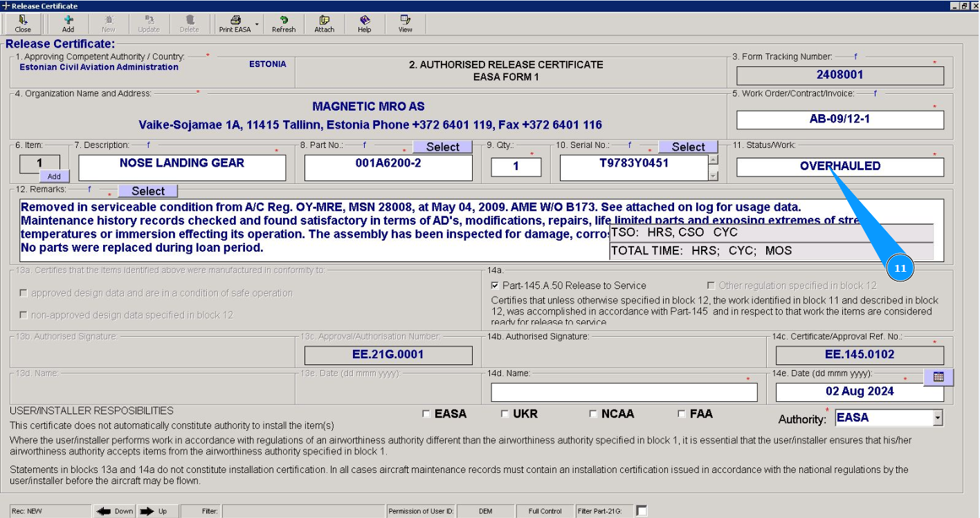Check the UKR authority checkbox
This screenshot has height=518, width=980.
[505, 414]
